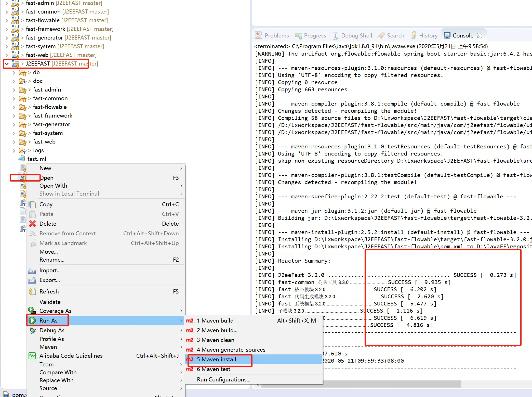Viewport: 532px width, 397px height.
Task: Open the Coverage As submenu
Action: click(x=55, y=311)
